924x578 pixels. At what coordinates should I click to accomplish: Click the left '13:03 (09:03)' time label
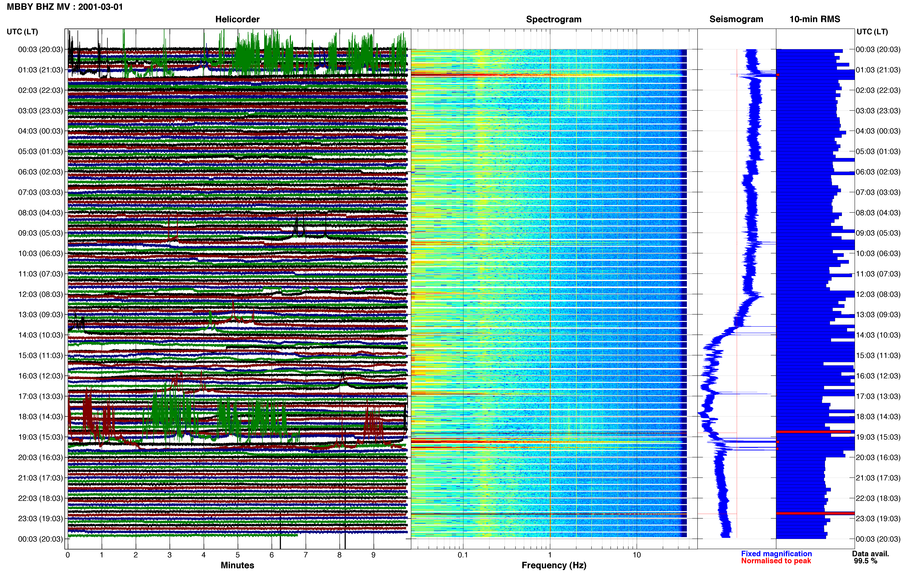41,315
